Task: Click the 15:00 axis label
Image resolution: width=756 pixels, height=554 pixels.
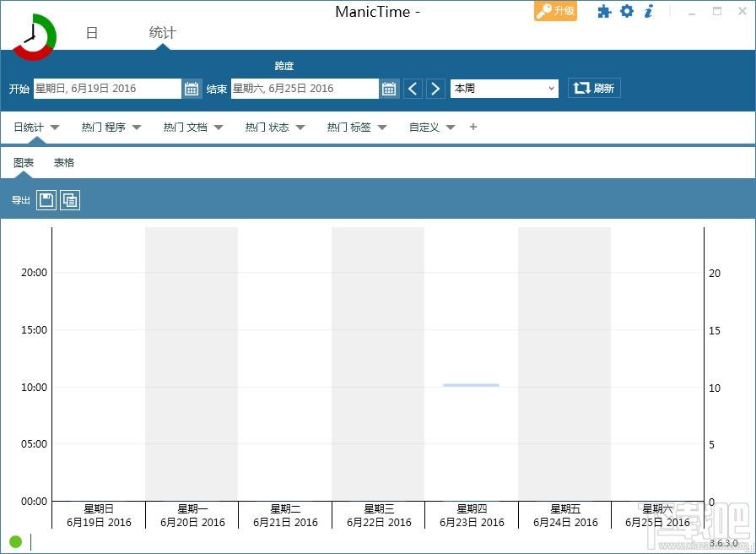Action: [35, 330]
